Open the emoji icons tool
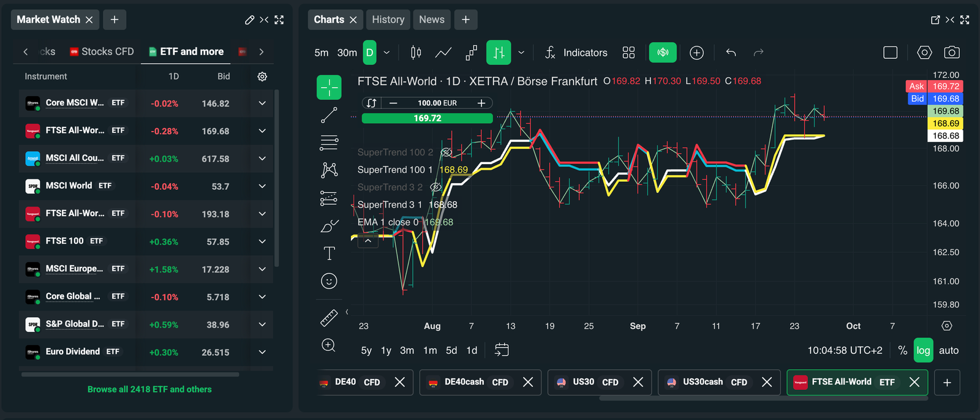Screen dimensions: 980x420 pyautogui.click(x=329, y=281)
